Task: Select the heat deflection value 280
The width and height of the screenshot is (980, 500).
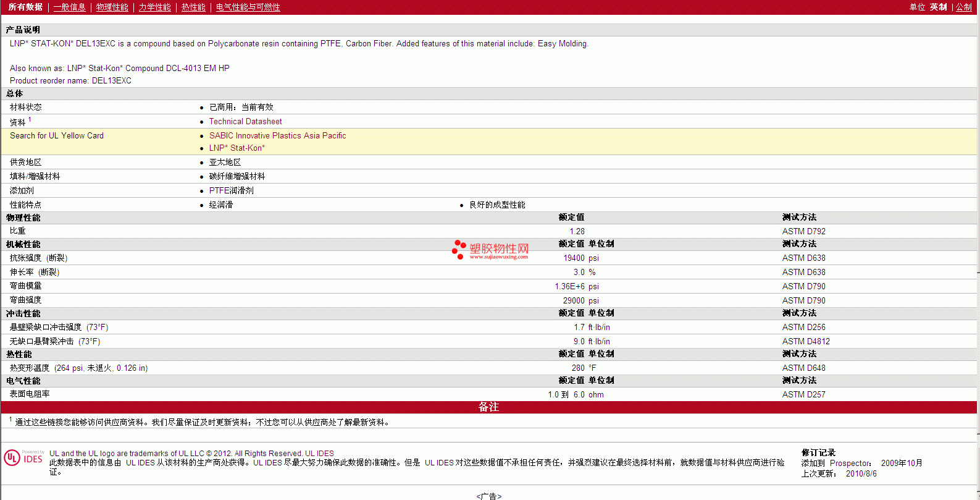Action: click(x=579, y=368)
